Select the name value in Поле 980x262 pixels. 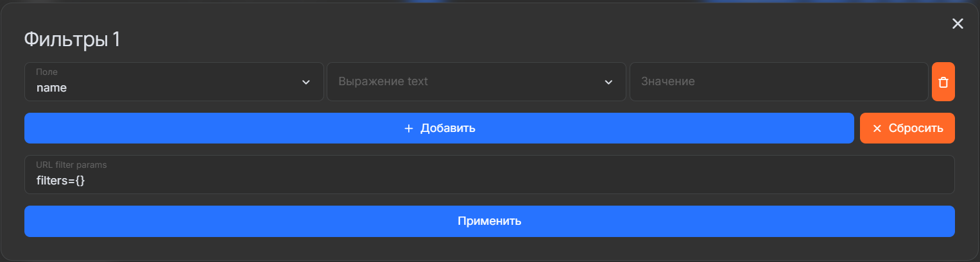51,88
